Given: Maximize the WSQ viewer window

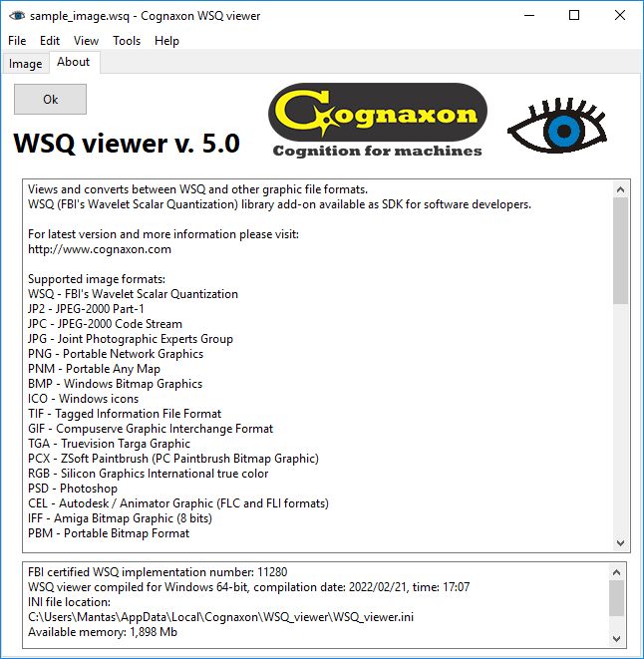Looking at the screenshot, I should (x=574, y=16).
